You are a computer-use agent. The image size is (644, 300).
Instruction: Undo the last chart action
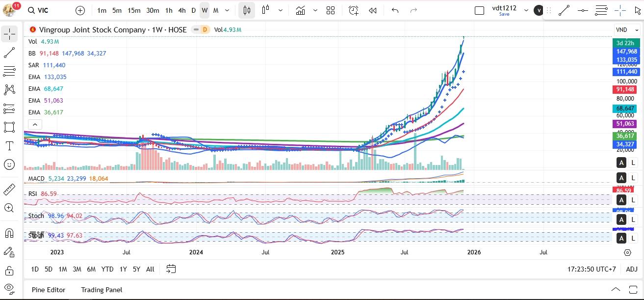point(395,10)
